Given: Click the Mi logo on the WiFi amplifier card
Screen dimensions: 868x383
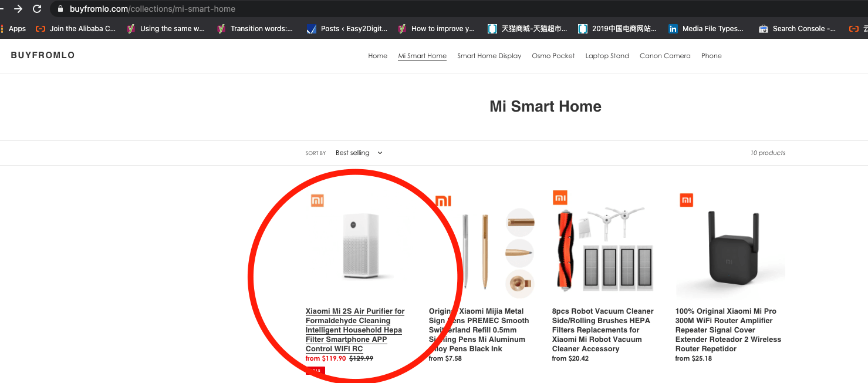Looking at the screenshot, I should (x=687, y=200).
